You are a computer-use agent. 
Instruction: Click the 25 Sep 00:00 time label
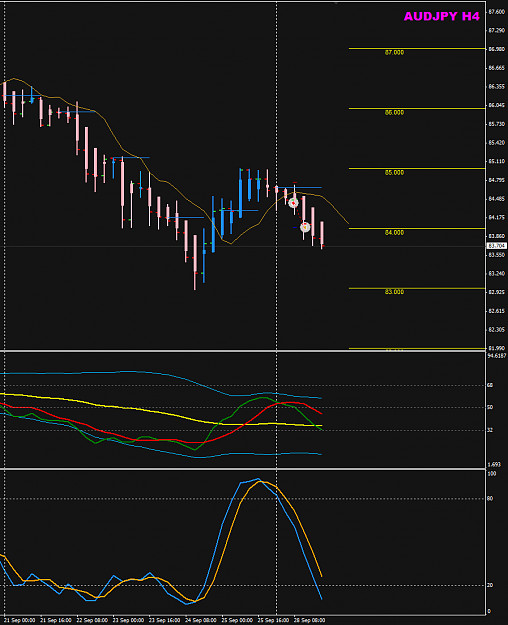pyautogui.click(x=237, y=621)
